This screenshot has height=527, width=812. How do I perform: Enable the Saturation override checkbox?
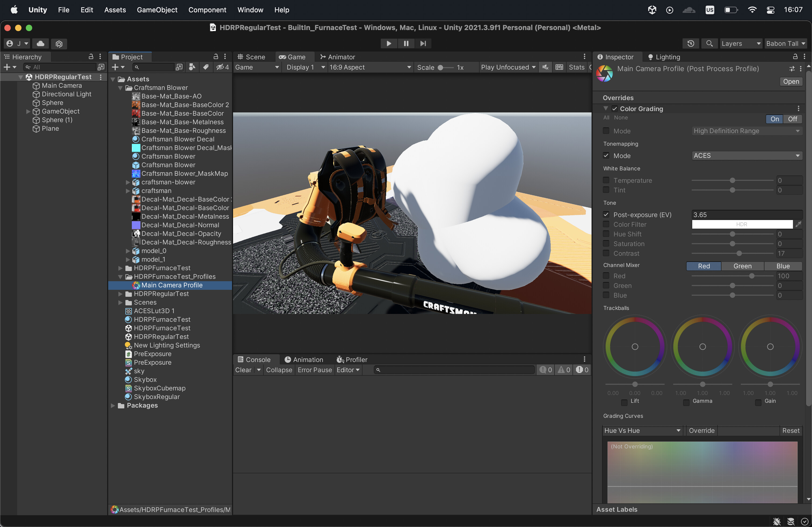pyautogui.click(x=606, y=243)
